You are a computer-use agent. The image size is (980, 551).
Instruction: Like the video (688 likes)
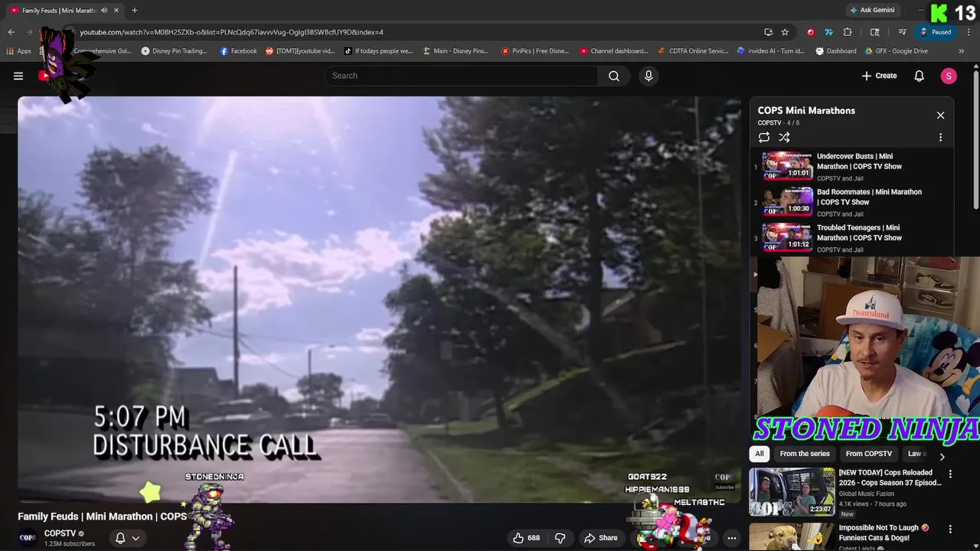click(x=527, y=538)
